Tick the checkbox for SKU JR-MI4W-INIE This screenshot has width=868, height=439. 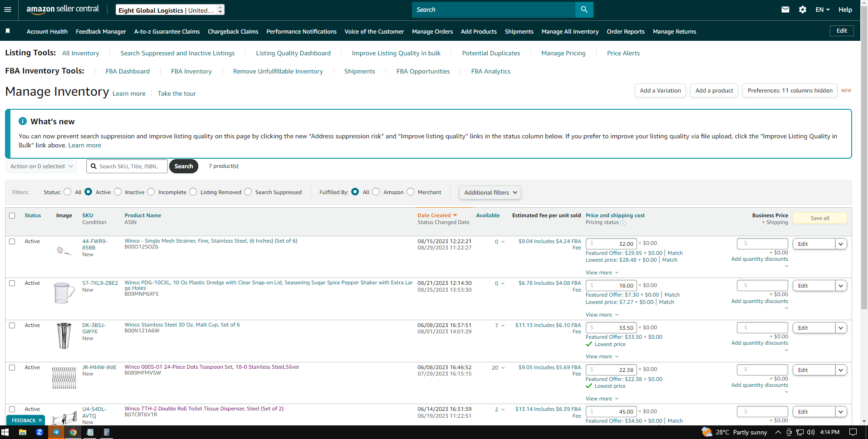tap(12, 367)
